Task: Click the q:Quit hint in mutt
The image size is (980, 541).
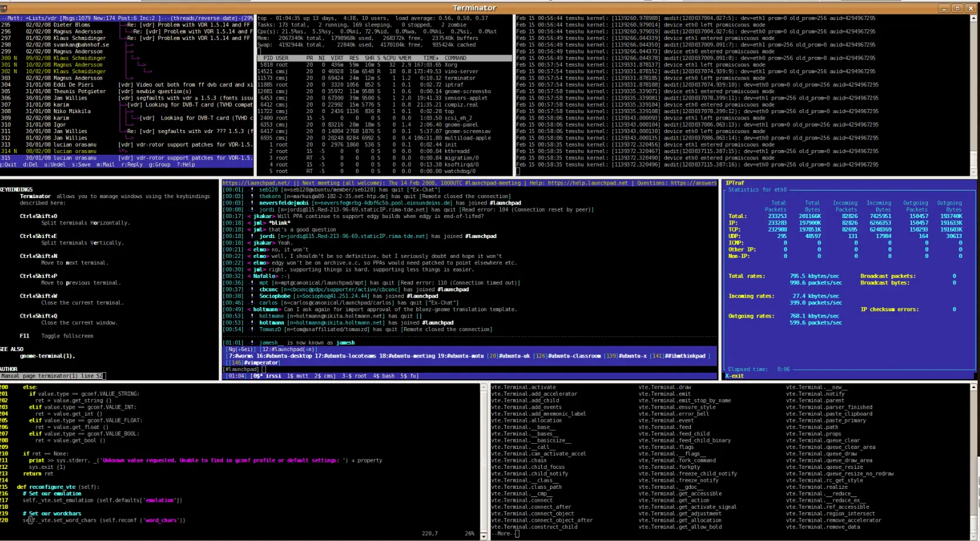Action: tap(9, 165)
